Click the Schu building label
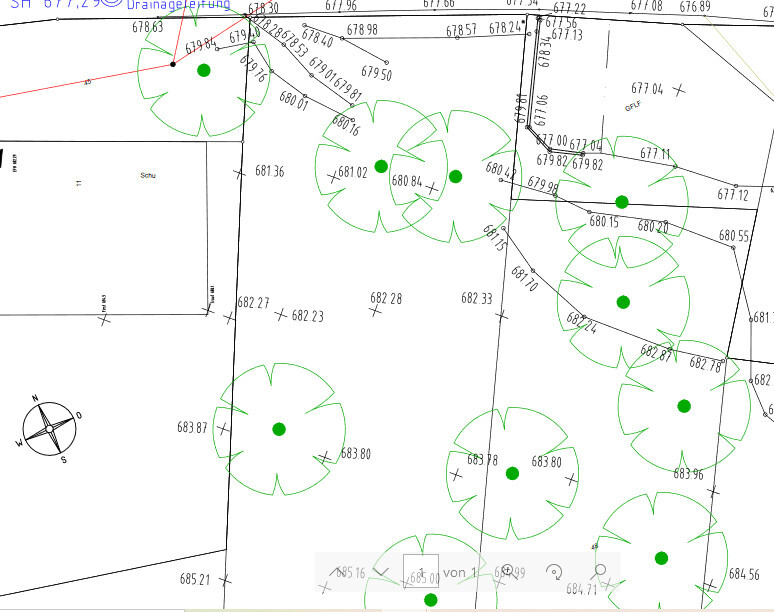 pyautogui.click(x=149, y=176)
